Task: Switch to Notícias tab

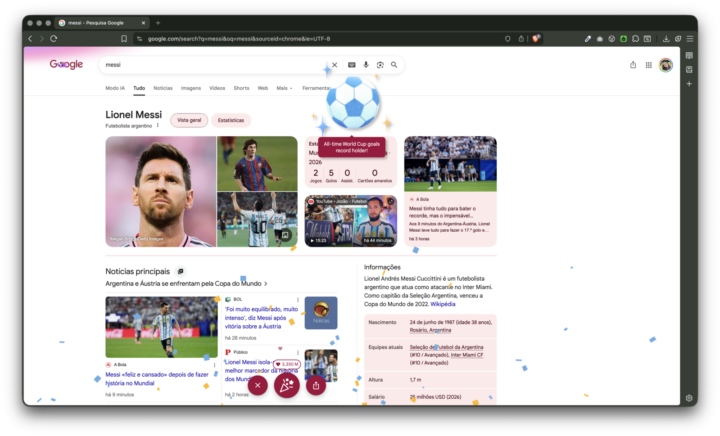Action: (163, 88)
